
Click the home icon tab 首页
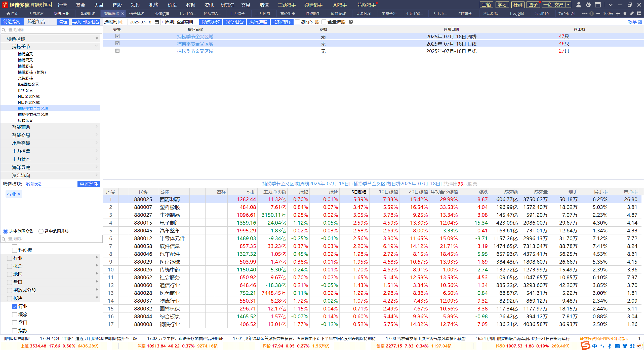(12, 14)
